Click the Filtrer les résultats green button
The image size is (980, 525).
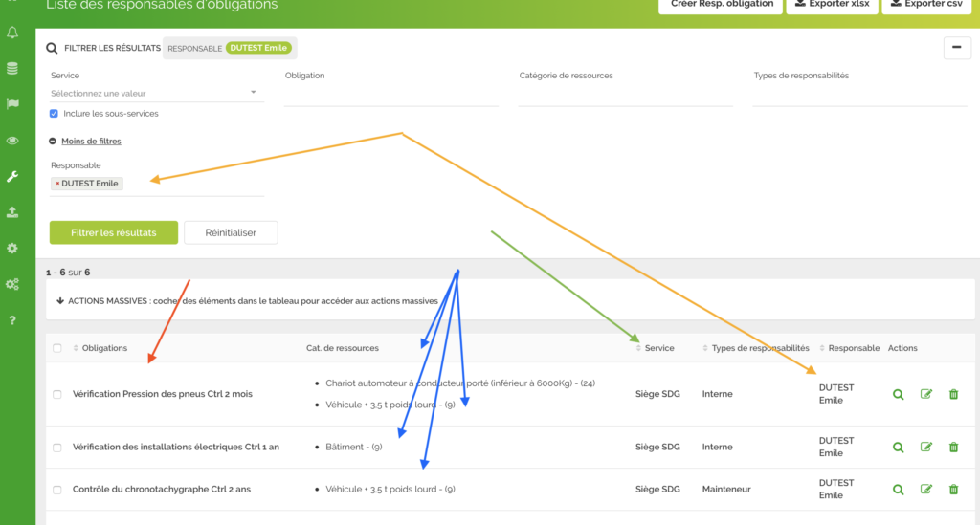pos(114,232)
